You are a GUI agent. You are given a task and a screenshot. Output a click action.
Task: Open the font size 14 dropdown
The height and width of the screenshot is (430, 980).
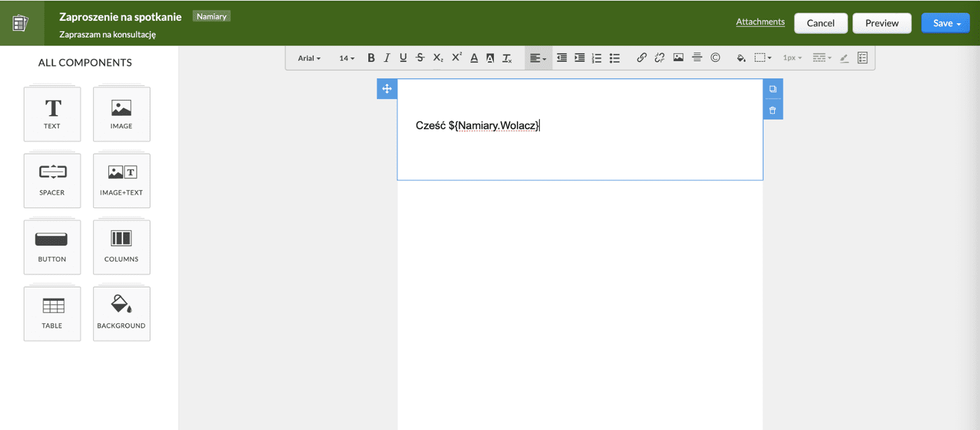347,58
